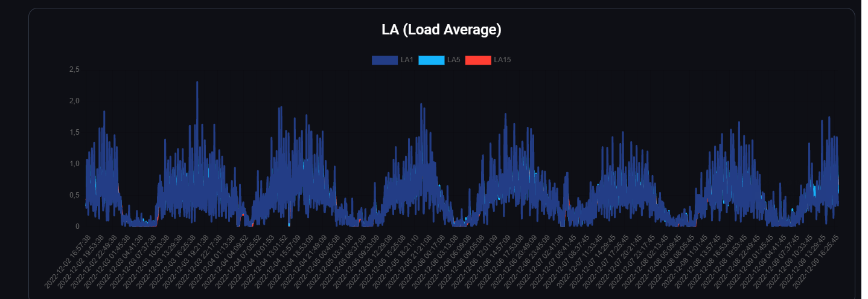Click the tallest LA1 spike above 2,0
This screenshot has width=868, height=299.
coord(197,83)
